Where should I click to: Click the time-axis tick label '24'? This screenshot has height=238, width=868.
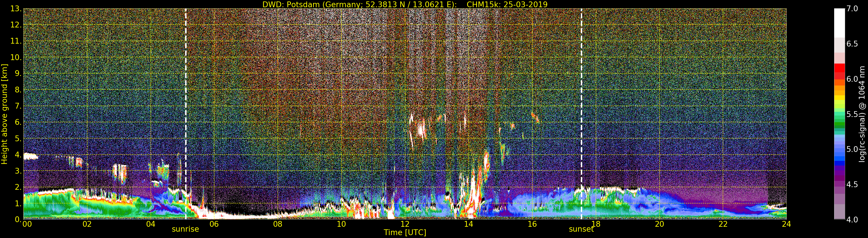pyautogui.click(x=786, y=224)
